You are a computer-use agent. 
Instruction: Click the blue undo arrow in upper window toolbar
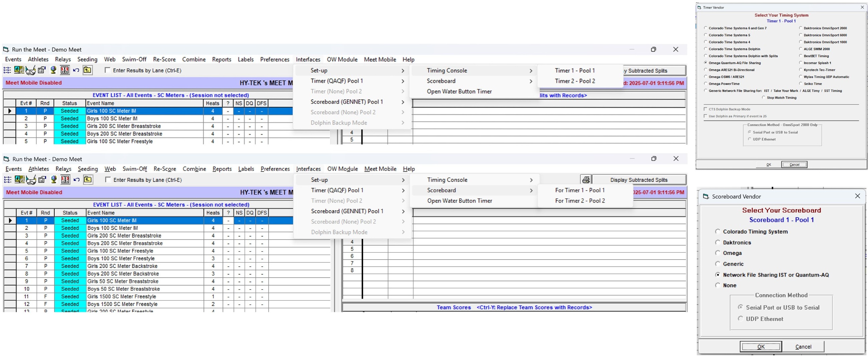pyautogui.click(x=76, y=70)
